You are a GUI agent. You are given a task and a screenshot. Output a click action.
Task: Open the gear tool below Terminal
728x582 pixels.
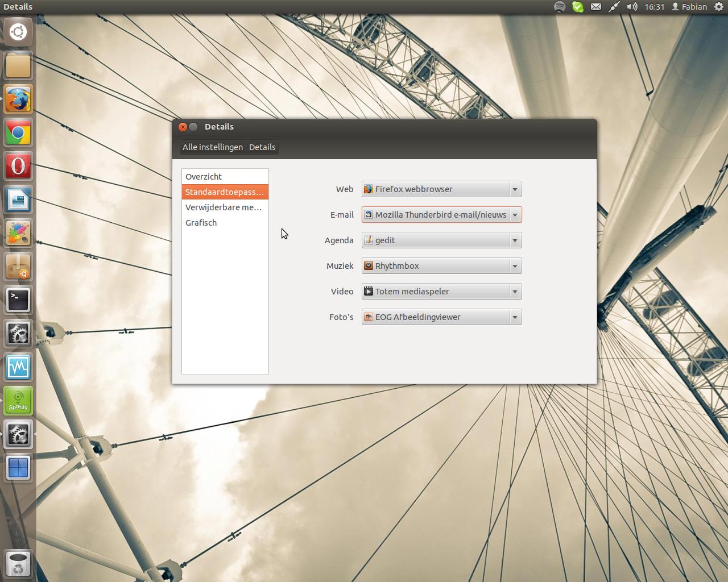[18, 334]
